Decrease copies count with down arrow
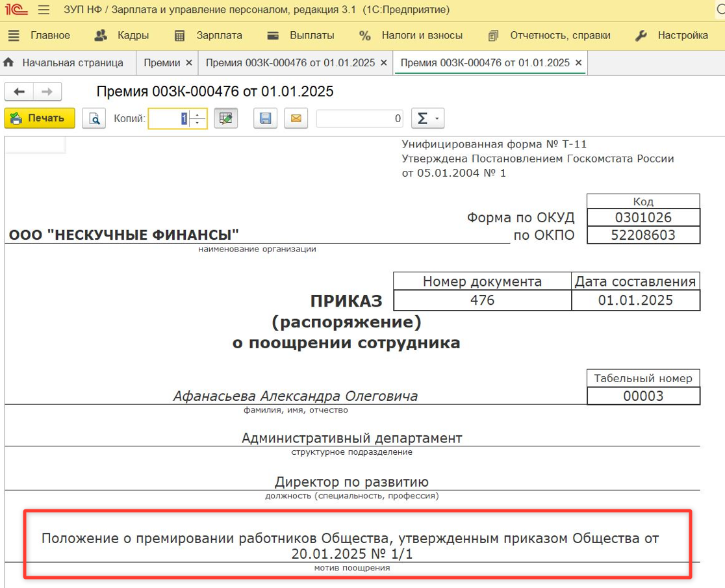This screenshot has height=588, width=725. (199, 123)
